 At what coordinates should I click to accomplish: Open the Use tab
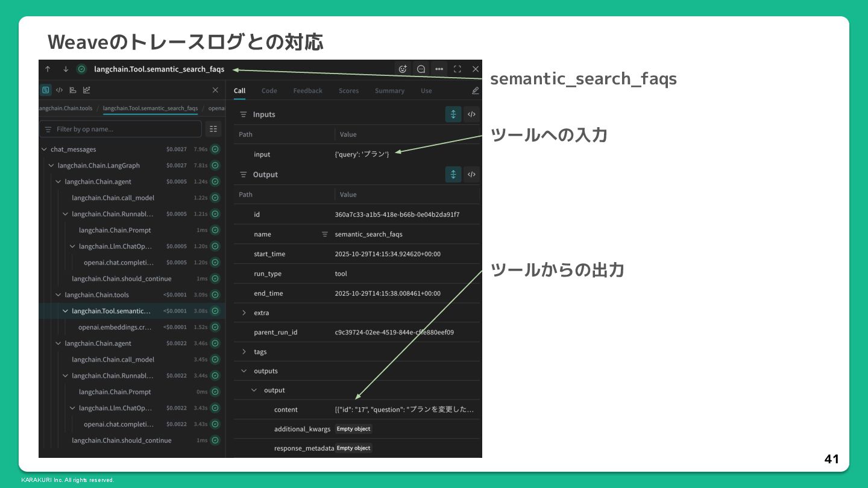point(426,91)
